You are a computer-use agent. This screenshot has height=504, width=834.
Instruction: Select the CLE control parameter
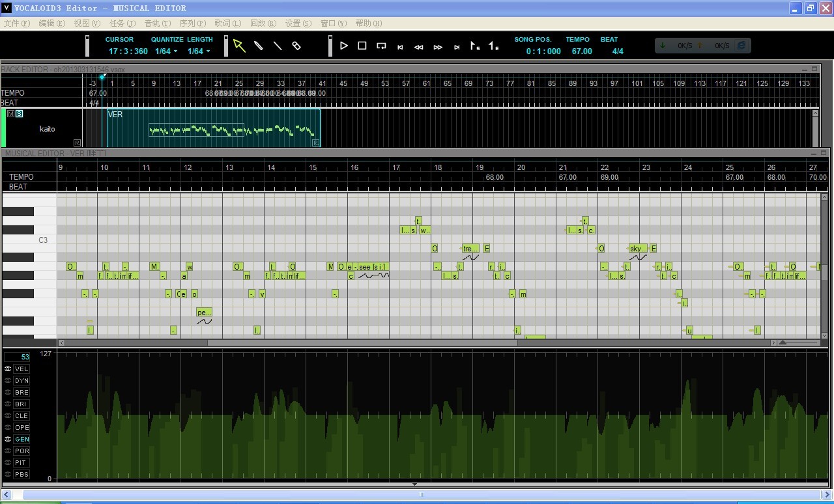point(22,415)
